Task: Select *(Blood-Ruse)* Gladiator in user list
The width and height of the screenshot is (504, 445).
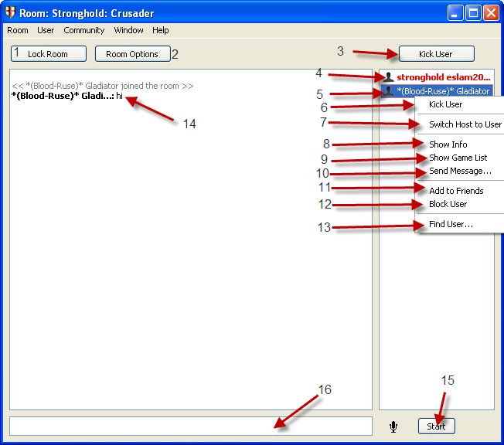Action: (x=437, y=91)
